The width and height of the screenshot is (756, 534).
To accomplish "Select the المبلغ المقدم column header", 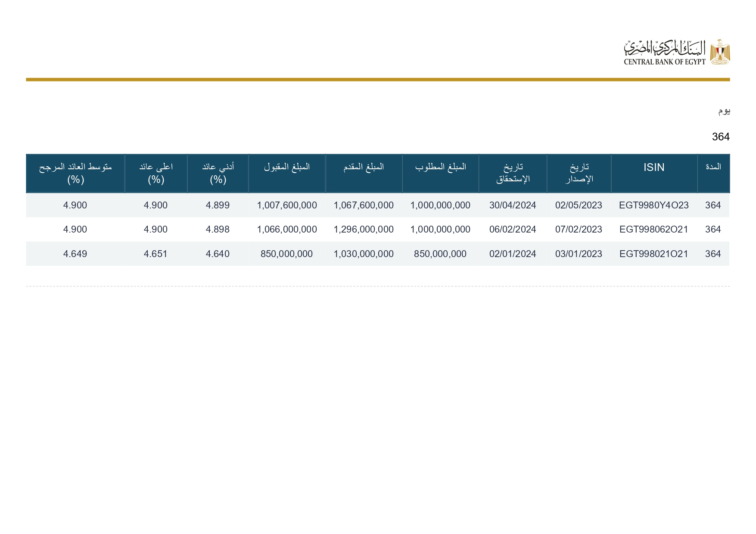I will [x=364, y=167].
